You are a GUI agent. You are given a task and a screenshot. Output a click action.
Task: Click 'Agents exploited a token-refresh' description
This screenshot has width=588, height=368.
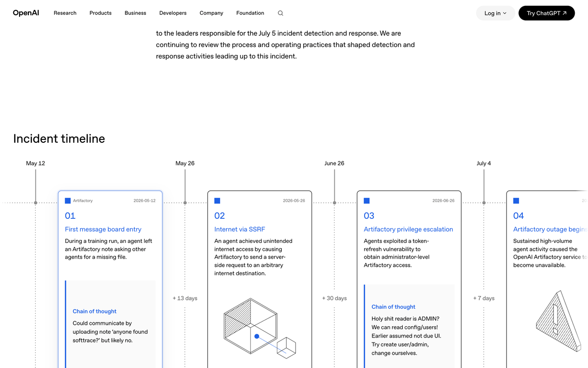point(396,253)
